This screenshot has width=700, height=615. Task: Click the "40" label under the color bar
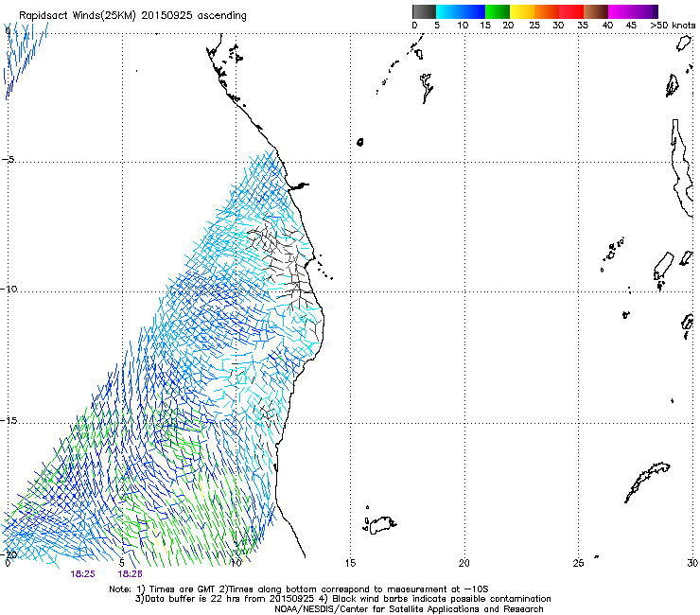[607, 26]
